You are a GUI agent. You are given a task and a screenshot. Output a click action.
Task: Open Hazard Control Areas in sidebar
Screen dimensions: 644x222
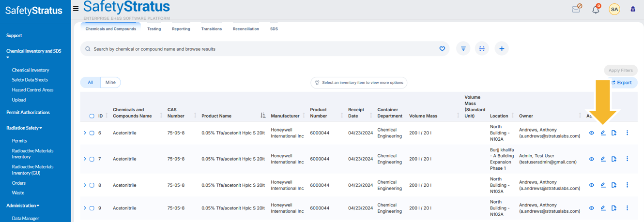pyautogui.click(x=32, y=90)
